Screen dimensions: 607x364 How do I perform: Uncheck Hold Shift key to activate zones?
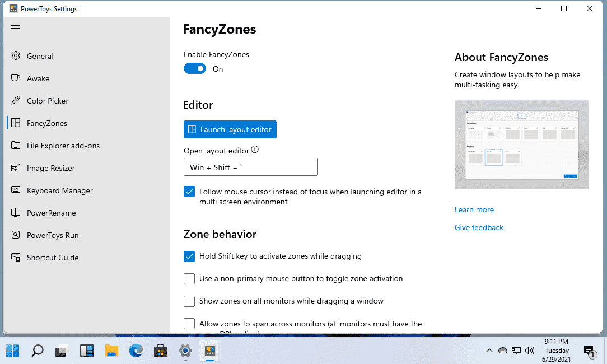(x=189, y=256)
